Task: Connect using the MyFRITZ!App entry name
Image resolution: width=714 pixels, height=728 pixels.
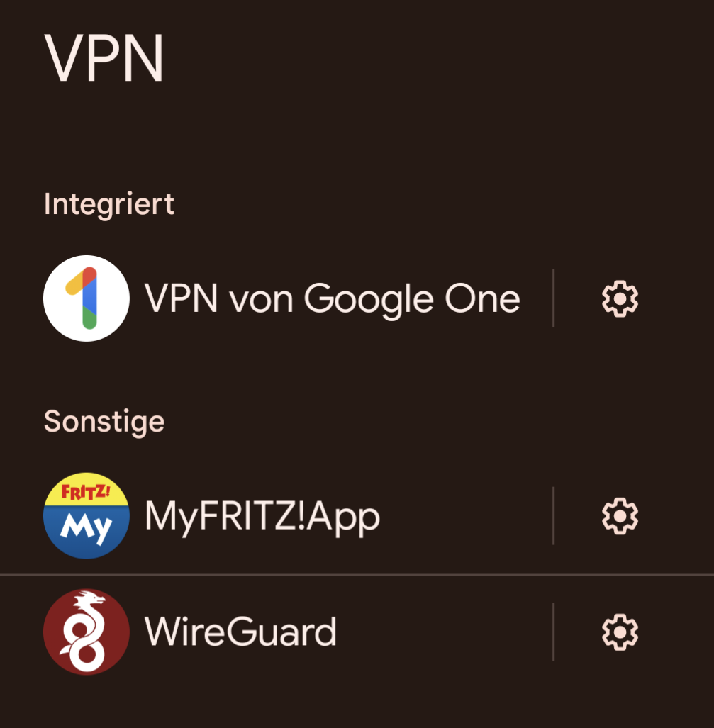Action: click(x=262, y=516)
